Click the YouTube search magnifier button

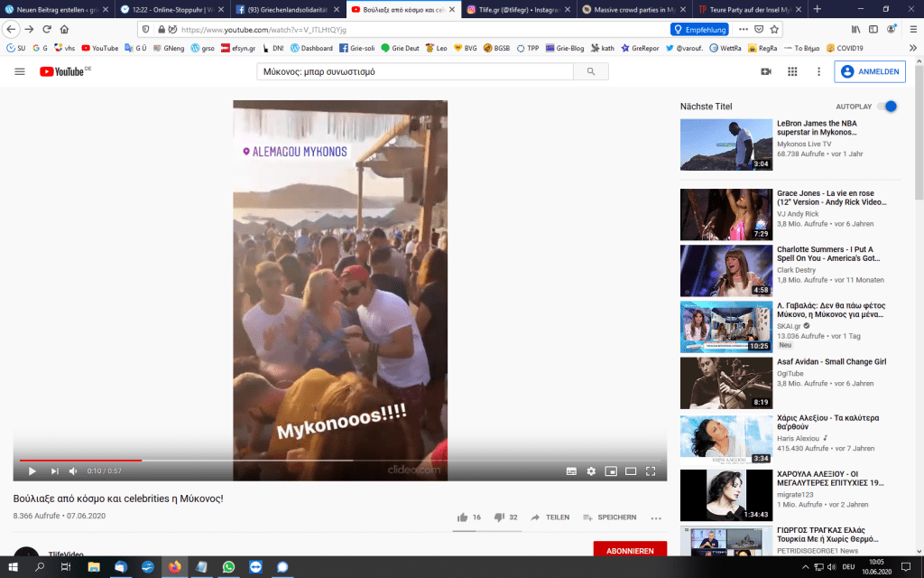pos(591,71)
